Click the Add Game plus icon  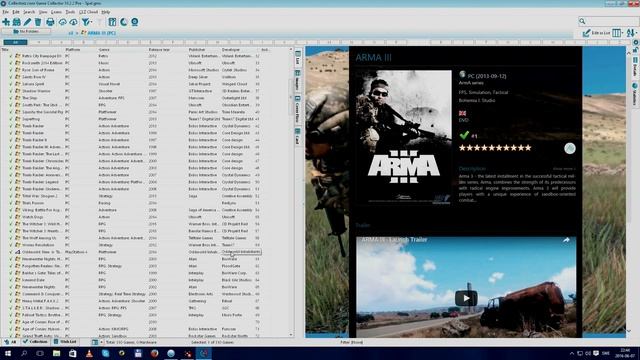pyautogui.click(x=6, y=22)
